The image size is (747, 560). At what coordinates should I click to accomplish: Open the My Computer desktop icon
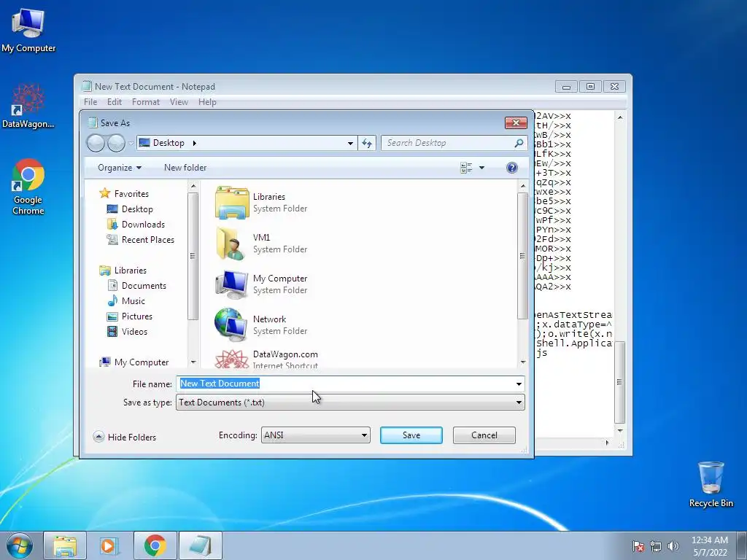click(28, 30)
